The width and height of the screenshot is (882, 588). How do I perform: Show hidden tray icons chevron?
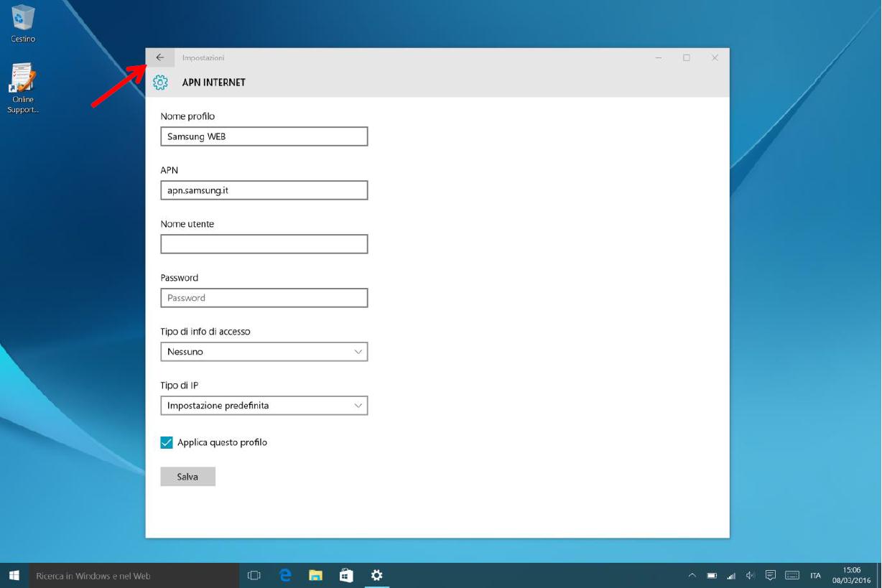(692, 575)
